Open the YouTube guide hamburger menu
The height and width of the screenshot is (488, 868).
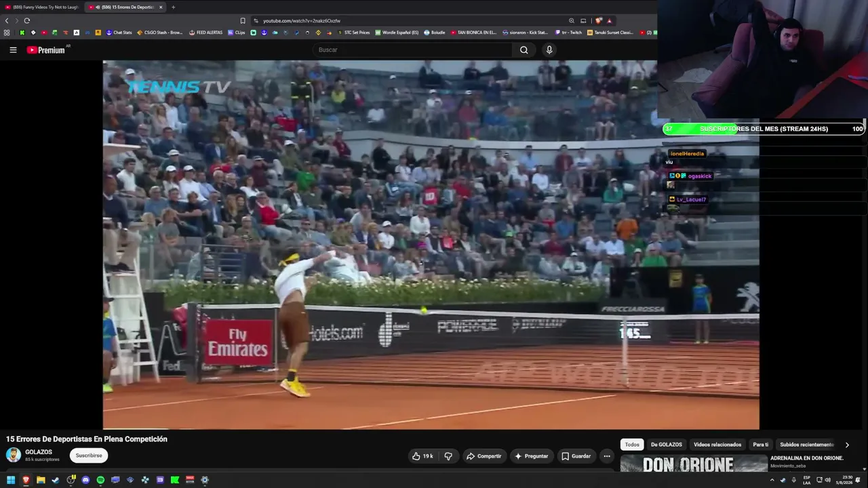pos(13,49)
